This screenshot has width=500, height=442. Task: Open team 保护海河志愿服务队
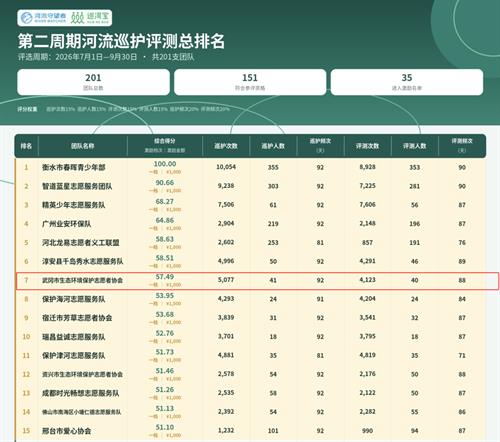74,299
